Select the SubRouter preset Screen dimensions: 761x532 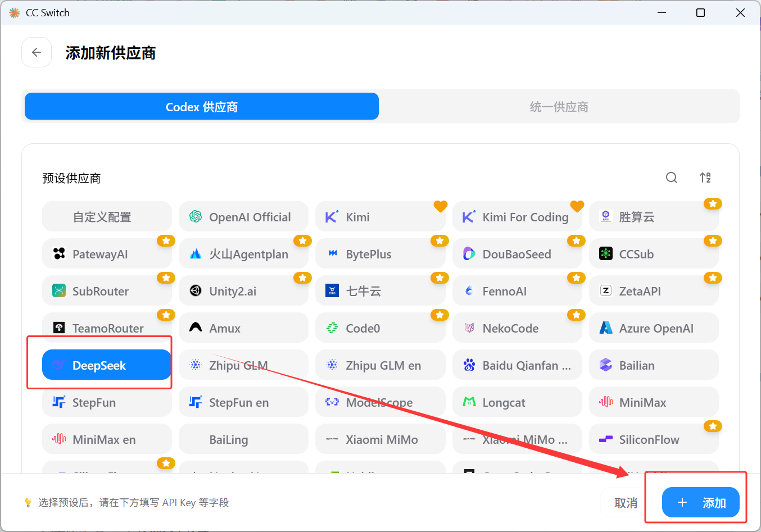(x=107, y=291)
